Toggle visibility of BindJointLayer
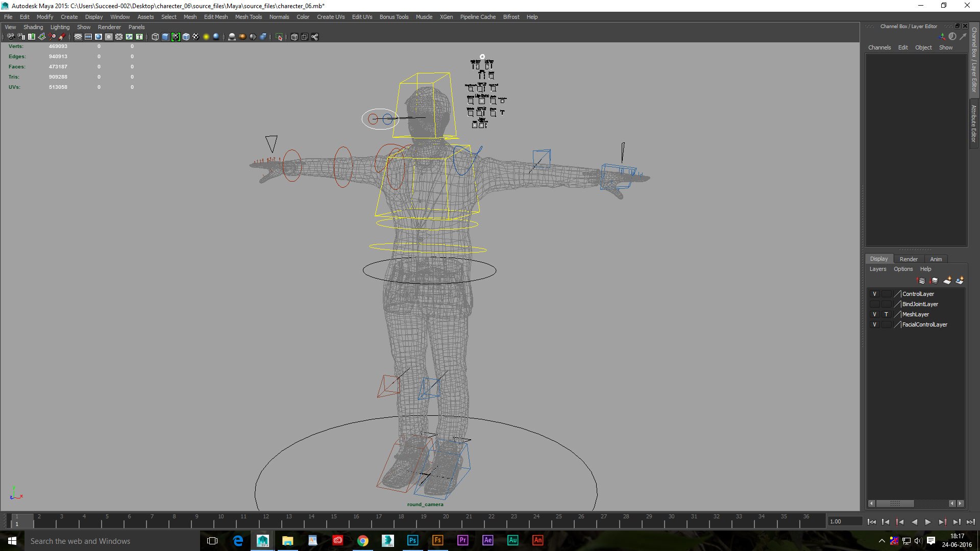This screenshot has height=551, width=980. pos(874,304)
